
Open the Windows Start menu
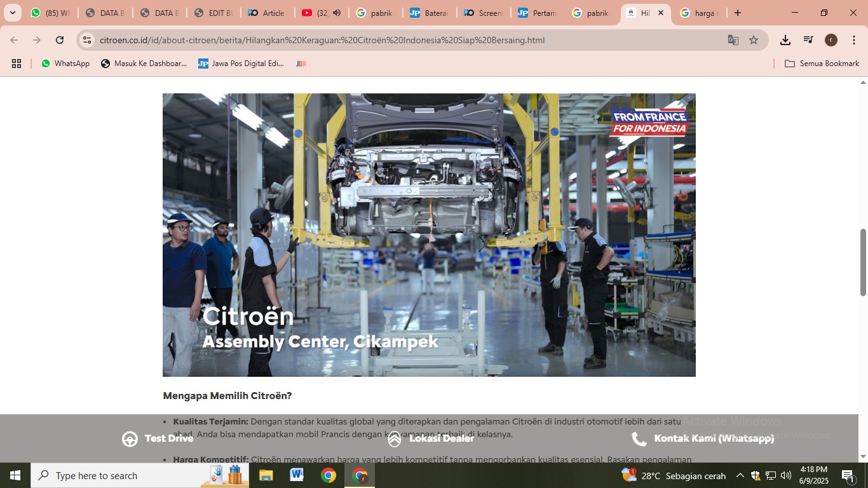click(x=15, y=475)
